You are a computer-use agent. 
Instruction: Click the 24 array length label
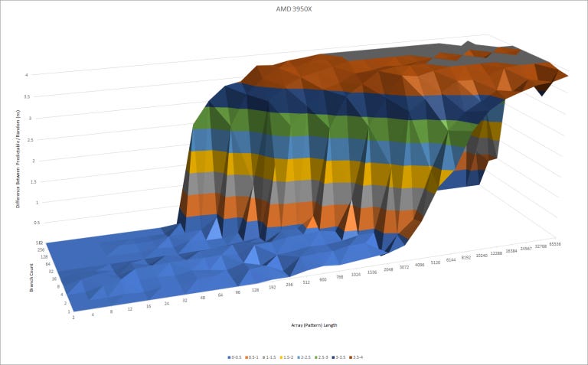(166, 303)
